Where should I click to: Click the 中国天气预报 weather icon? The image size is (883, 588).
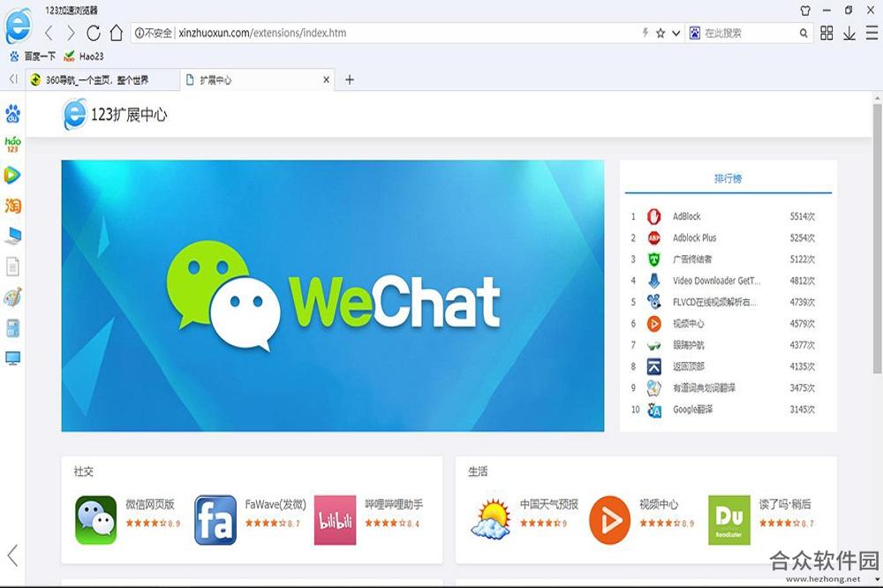(x=490, y=520)
